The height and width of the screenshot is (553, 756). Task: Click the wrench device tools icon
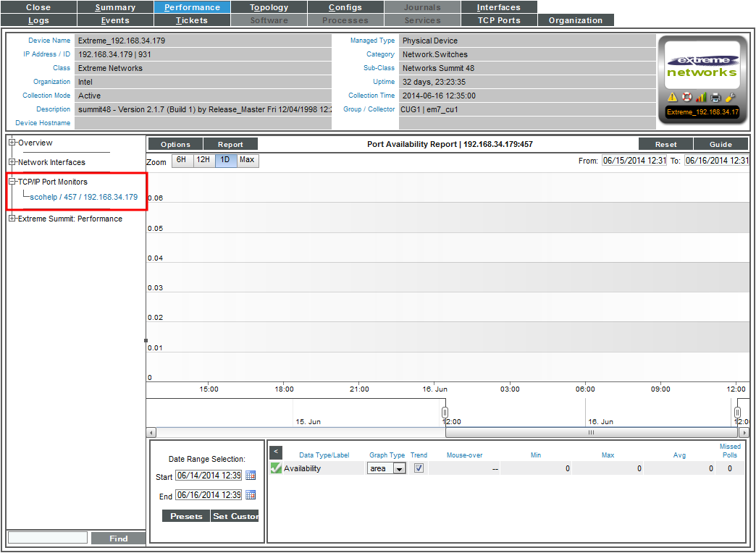730,97
